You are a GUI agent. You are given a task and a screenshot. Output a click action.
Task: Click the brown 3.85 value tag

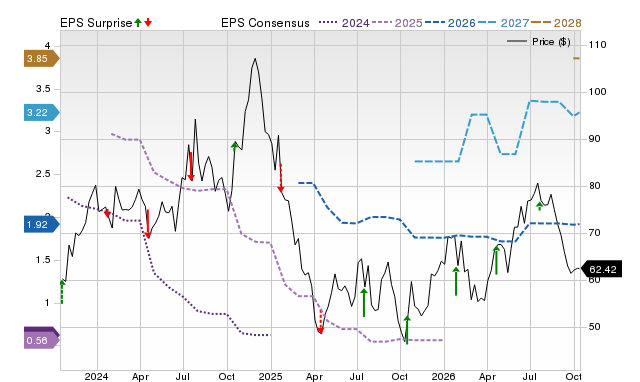(42, 59)
